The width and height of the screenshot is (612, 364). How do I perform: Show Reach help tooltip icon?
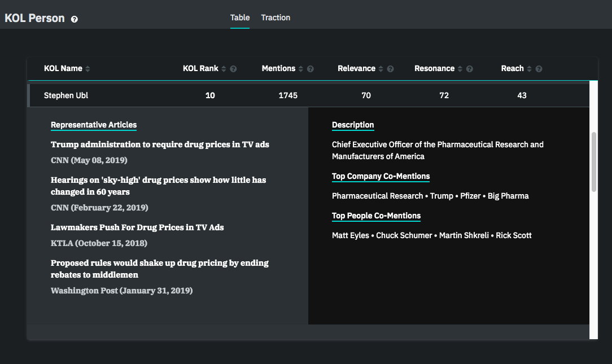click(539, 69)
